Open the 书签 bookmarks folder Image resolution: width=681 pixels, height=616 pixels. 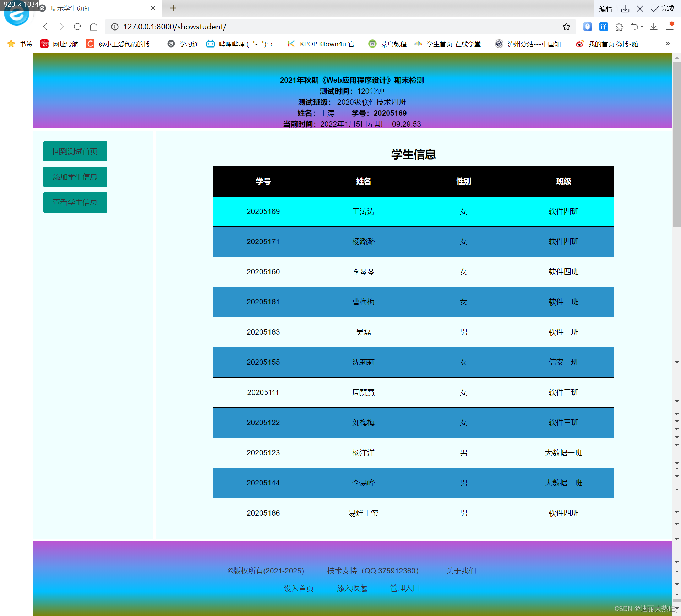click(20, 44)
